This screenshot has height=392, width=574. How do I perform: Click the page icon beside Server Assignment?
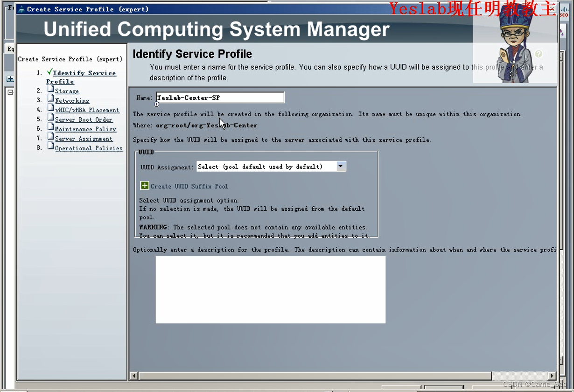(x=50, y=136)
